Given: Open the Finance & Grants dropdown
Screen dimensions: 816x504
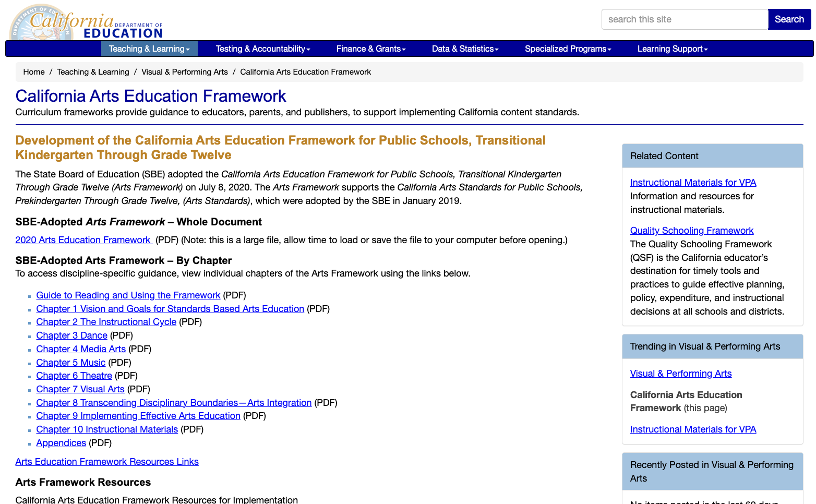Looking at the screenshot, I should click(371, 49).
